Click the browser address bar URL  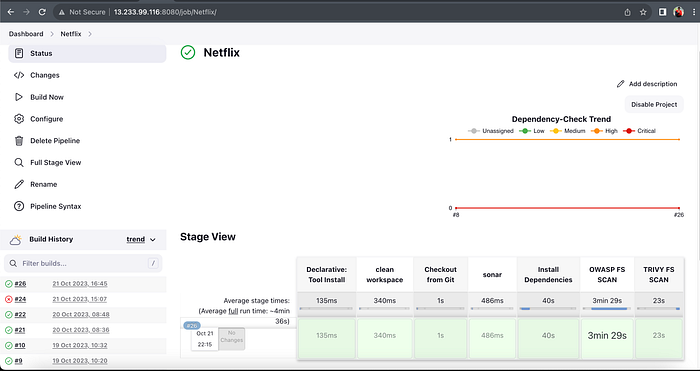[x=165, y=12]
